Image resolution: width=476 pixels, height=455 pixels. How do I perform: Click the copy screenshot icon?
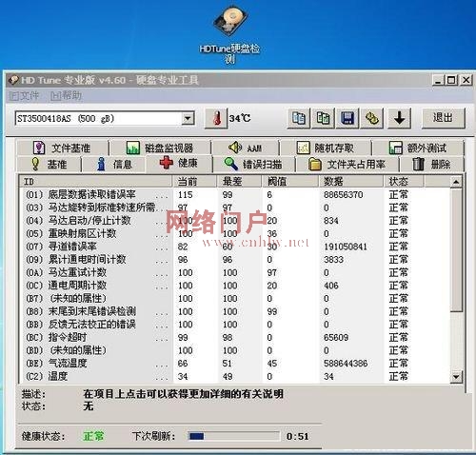pos(323,118)
